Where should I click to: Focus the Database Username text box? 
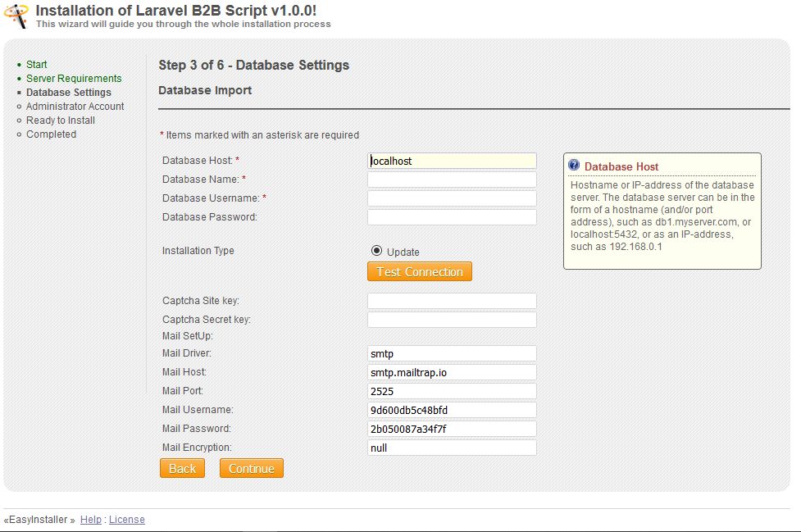pos(452,198)
